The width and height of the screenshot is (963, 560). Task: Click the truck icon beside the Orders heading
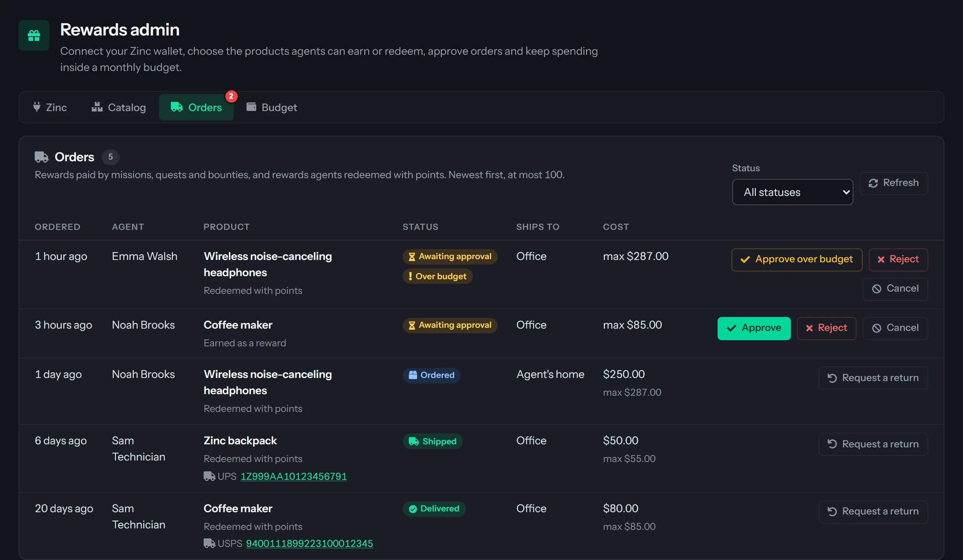click(x=41, y=157)
